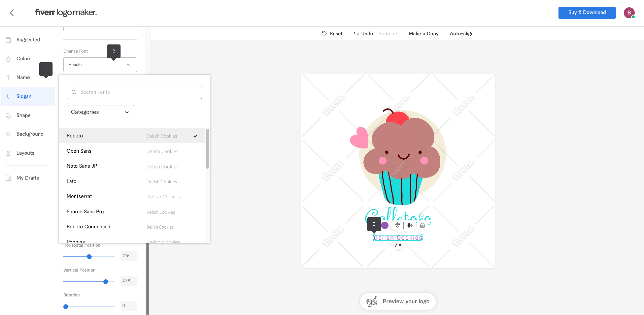Click the center-horizontally align icon
The height and width of the screenshot is (315, 644).
pyautogui.click(x=397, y=225)
